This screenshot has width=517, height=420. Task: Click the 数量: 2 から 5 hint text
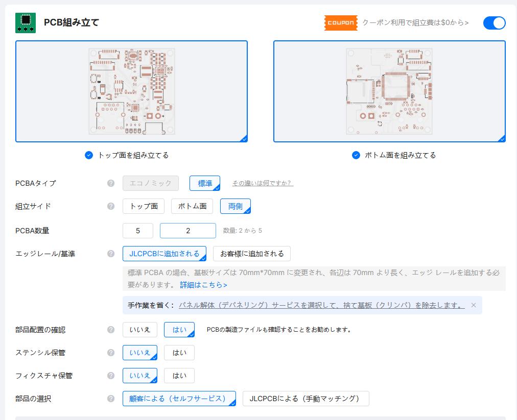tap(242, 231)
